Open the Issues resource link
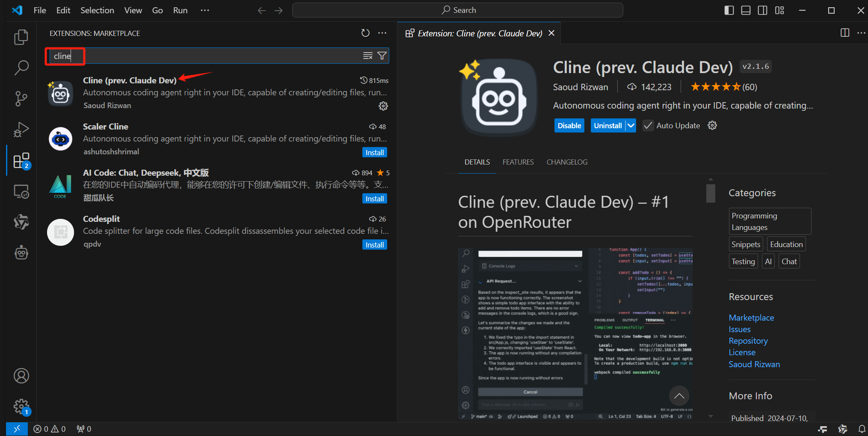 coord(740,329)
